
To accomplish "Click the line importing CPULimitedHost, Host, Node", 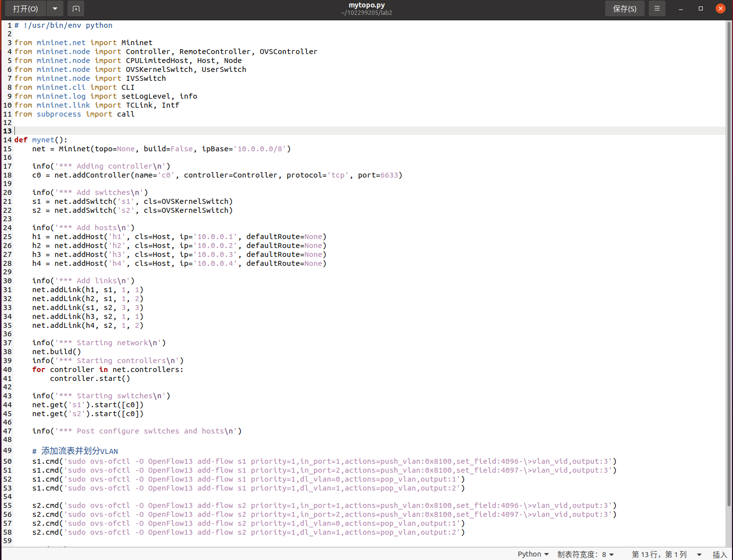I will coord(128,61).
